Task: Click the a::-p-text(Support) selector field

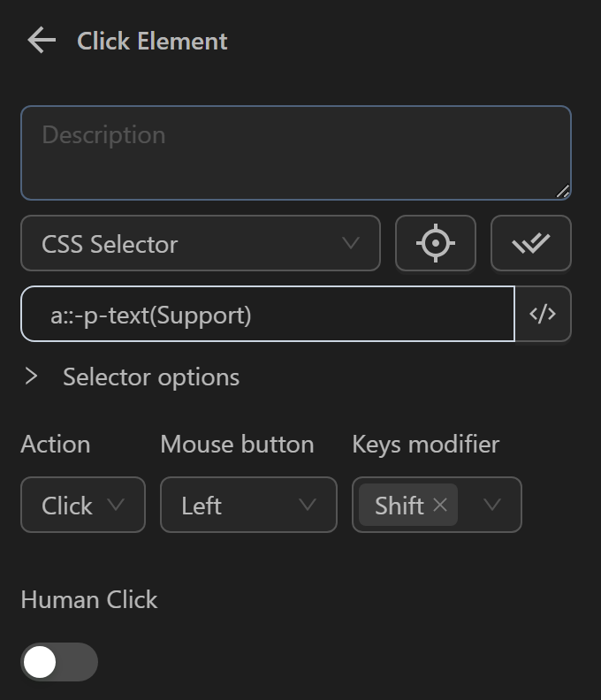Action: [268, 314]
